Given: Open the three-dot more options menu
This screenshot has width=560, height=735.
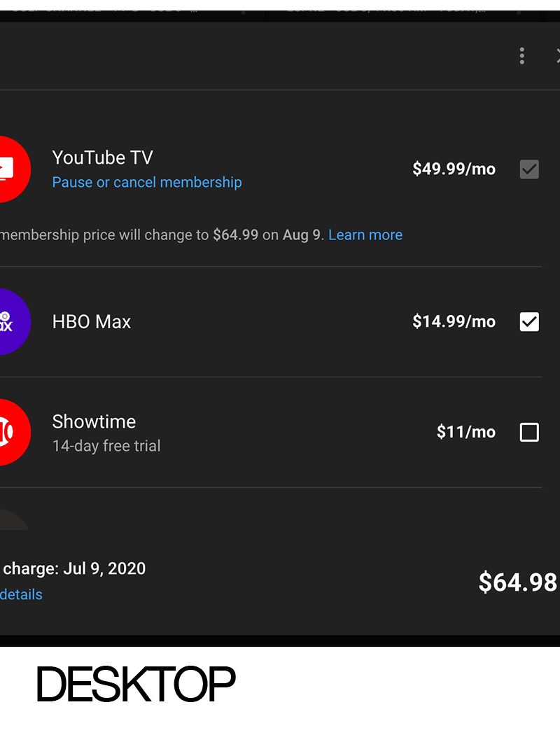Looking at the screenshot, I should point(522,56).
